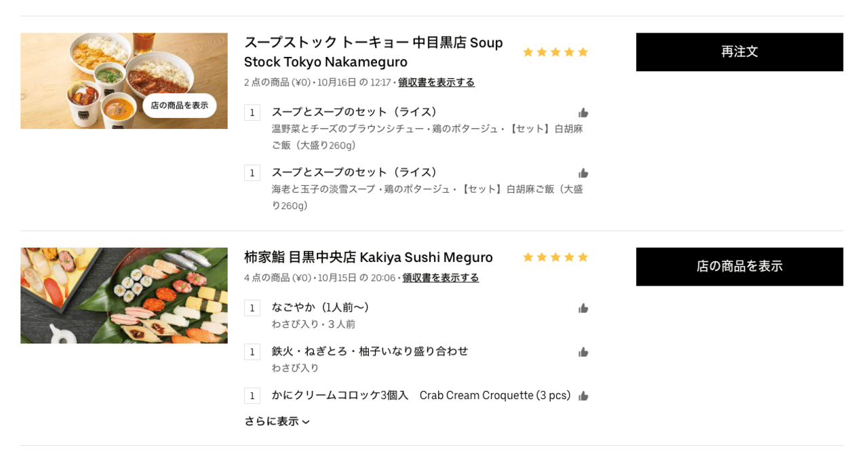Select the first star of the Kakiya Sushi rating

527,257
